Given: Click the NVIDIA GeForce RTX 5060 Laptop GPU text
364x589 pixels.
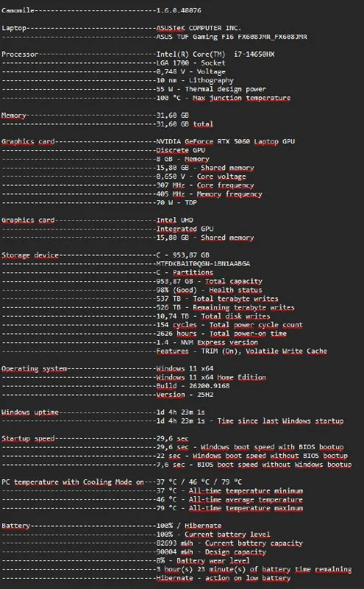Looking at the screenshot, I should pyautogui.click(x=226, y=141).
